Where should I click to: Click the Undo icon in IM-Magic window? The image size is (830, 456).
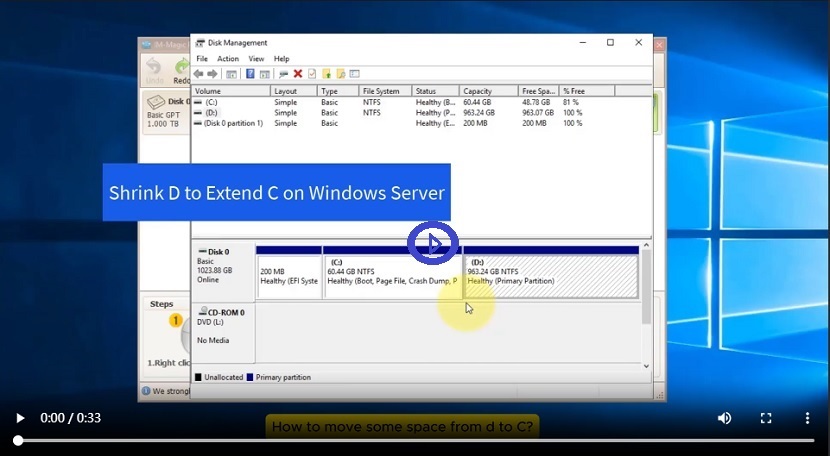[x=154, y=67]
